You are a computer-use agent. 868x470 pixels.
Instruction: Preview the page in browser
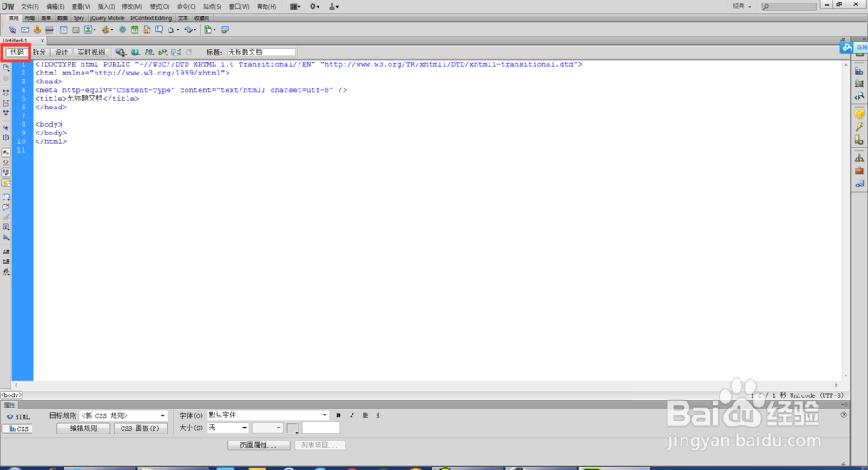click(135, 52)
